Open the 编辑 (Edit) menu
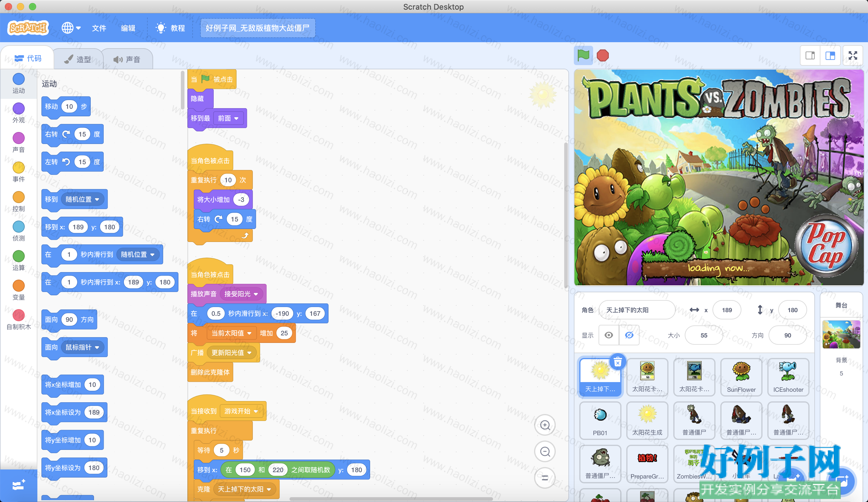This screenshot has height=502, width=868. tap(128, 28)
